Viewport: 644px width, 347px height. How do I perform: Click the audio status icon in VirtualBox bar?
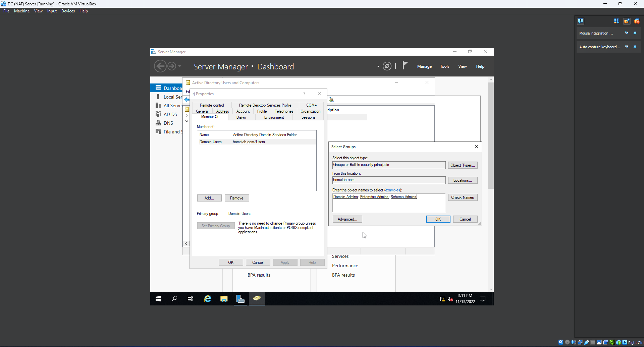(x=574, y=342)
